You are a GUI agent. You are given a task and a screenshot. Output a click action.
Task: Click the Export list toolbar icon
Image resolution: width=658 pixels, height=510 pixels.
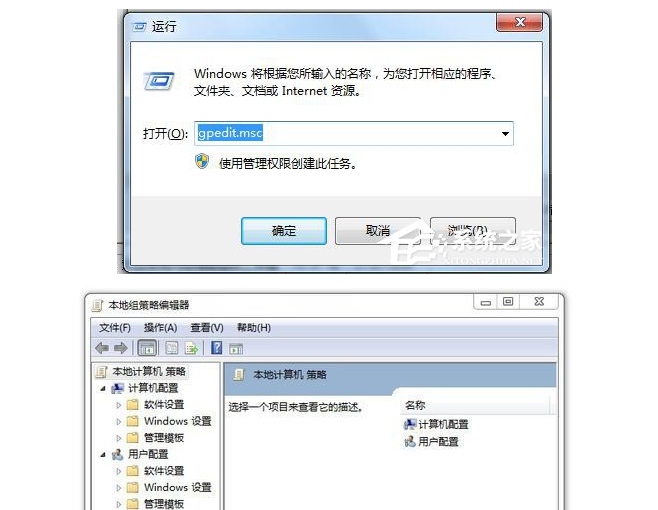(191, 348)
